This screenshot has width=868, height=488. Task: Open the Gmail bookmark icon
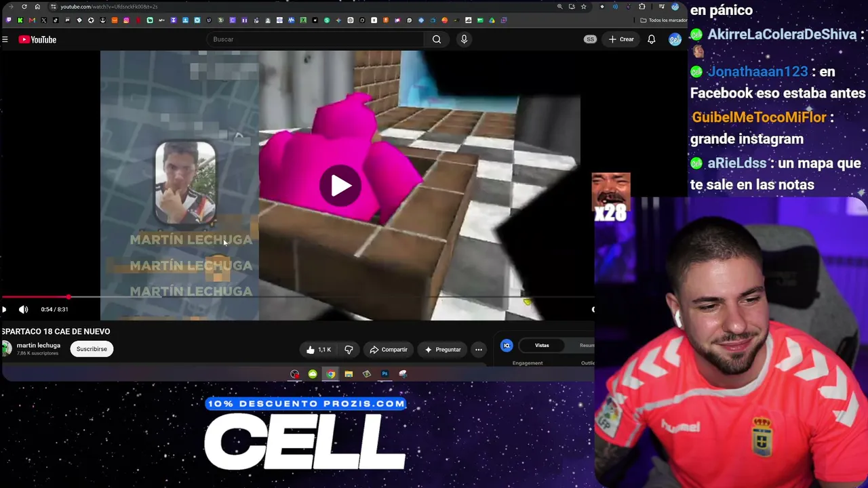tap(32, 20)
